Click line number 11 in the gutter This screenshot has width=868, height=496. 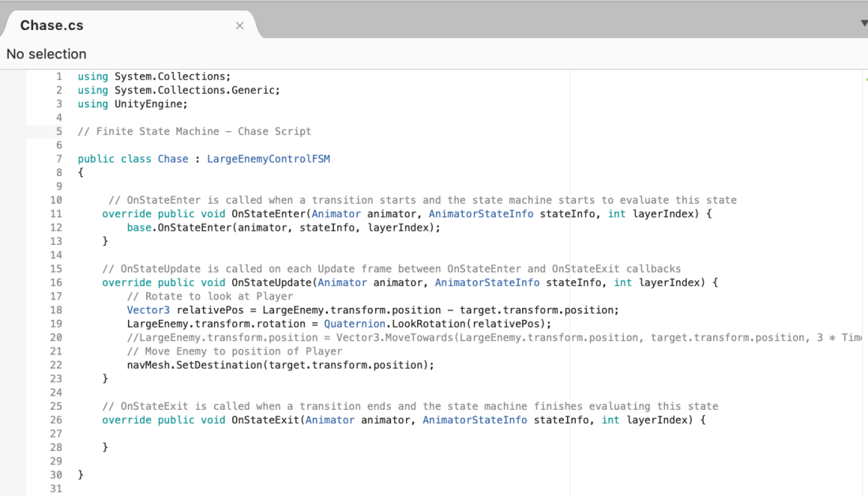(x=56, y=214)
